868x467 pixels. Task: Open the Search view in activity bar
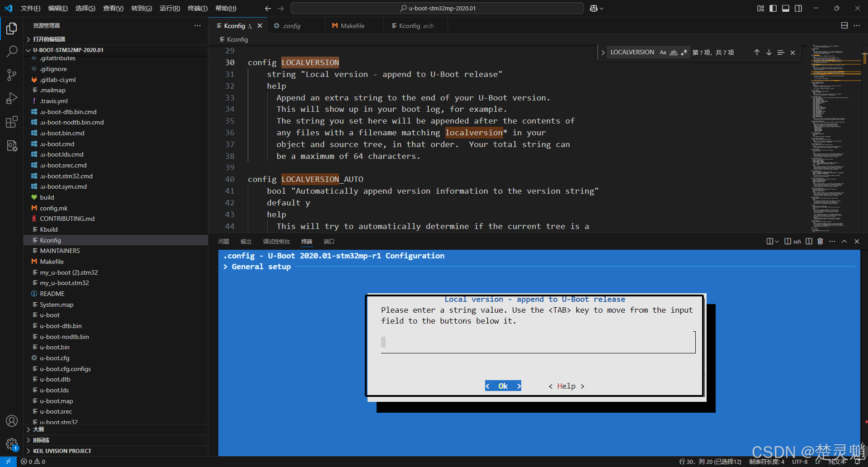coord(12,52)
